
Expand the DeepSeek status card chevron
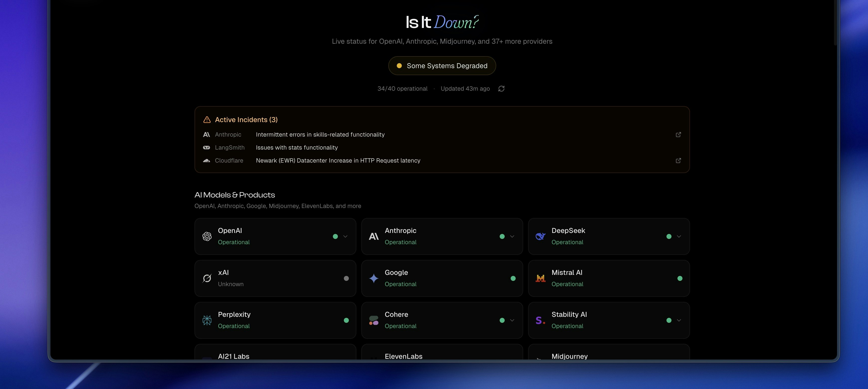click(679, 236)
